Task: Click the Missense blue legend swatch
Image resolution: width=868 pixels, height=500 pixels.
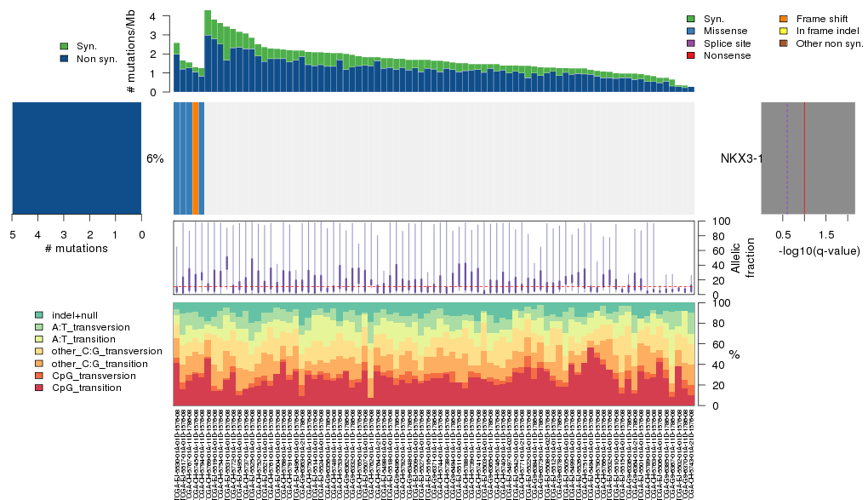Action: (x=690, y=31)
